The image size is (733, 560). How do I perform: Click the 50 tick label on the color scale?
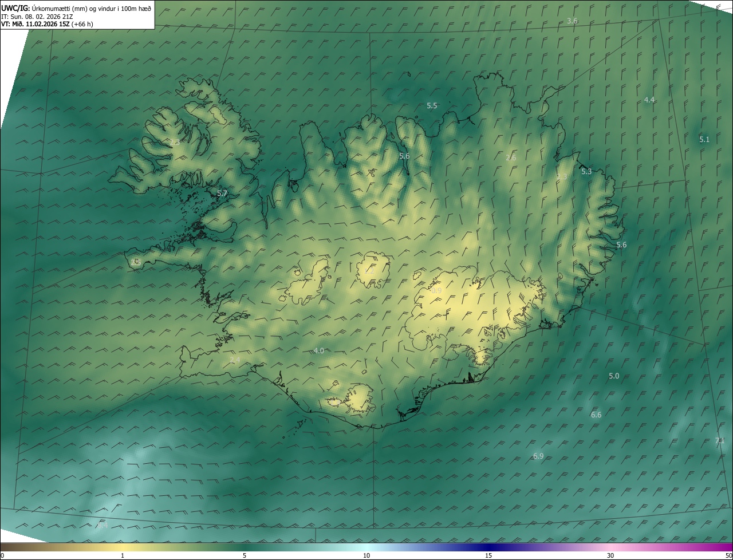(728, 555)
